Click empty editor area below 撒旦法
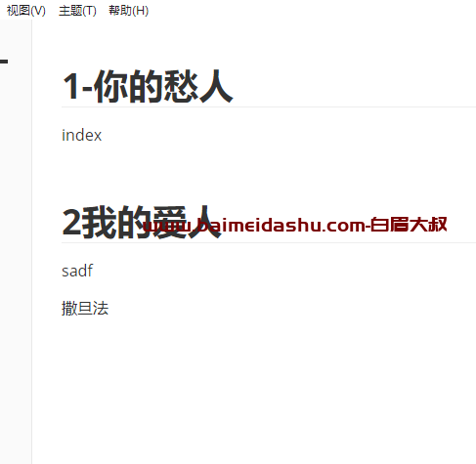 (254, 391)
